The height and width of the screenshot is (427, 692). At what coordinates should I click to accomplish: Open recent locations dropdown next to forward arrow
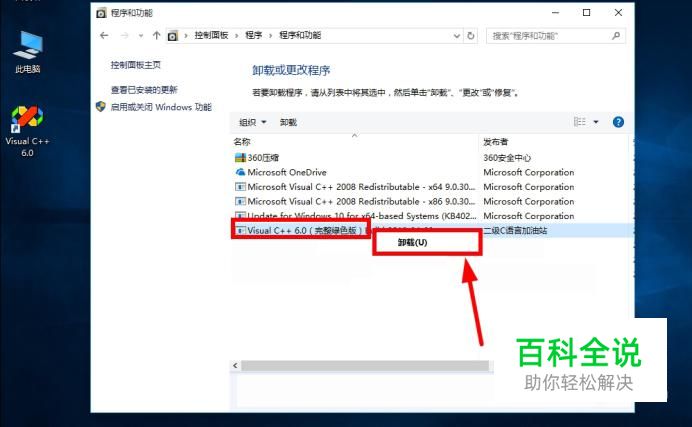[x=141, y=36]
